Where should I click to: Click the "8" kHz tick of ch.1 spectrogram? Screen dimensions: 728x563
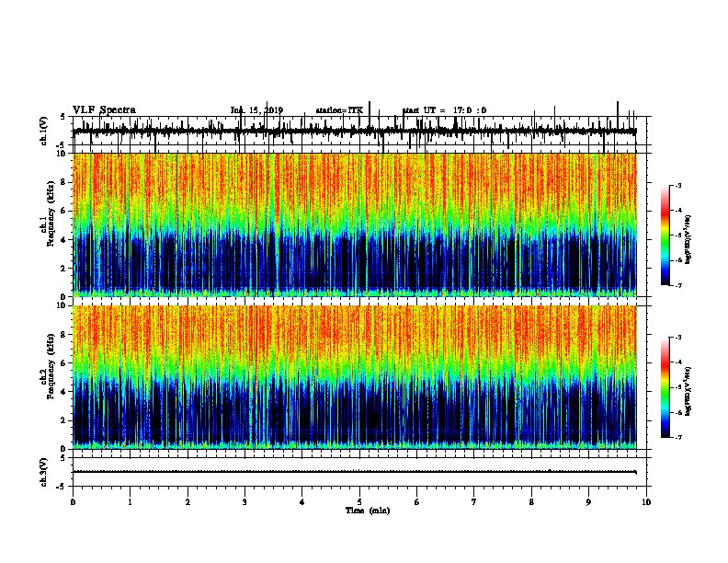[64, 182]
